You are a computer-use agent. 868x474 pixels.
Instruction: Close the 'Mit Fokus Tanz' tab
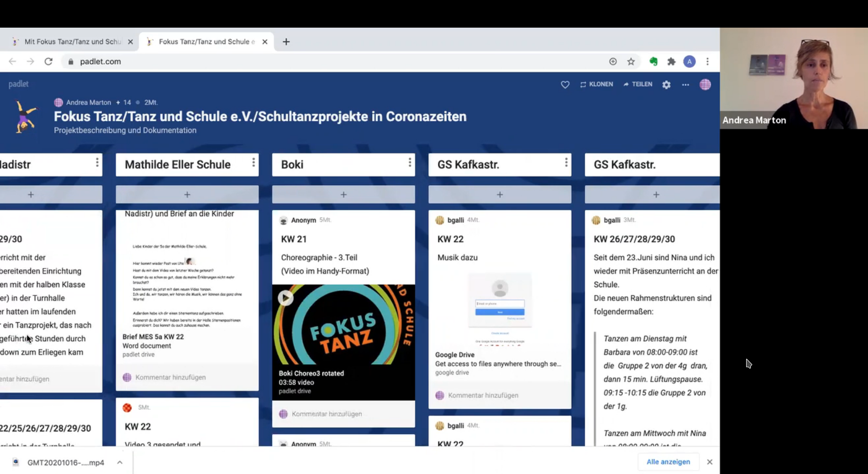pyautogui.click(x=130, y=42)
